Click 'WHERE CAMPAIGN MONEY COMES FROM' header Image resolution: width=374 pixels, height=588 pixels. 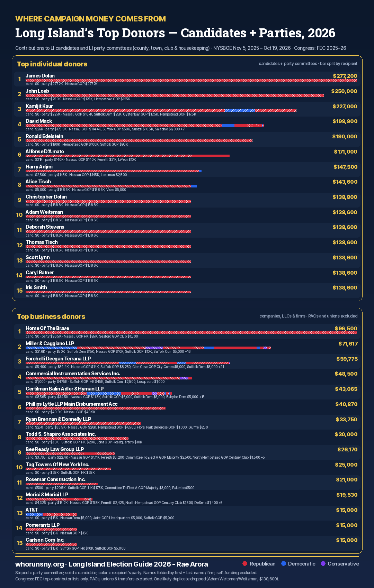[x=91, y=19]
